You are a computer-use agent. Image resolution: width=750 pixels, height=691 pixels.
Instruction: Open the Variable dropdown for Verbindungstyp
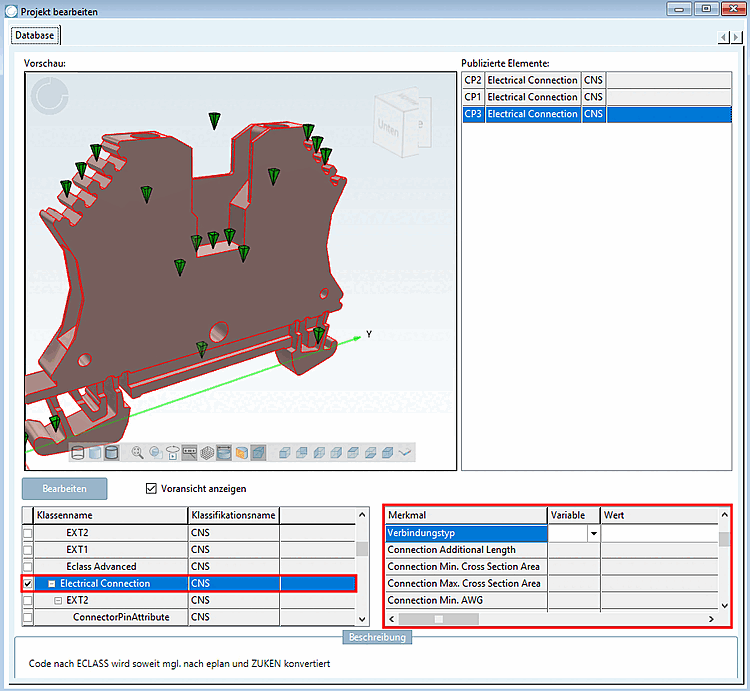(x=593, y=533)
